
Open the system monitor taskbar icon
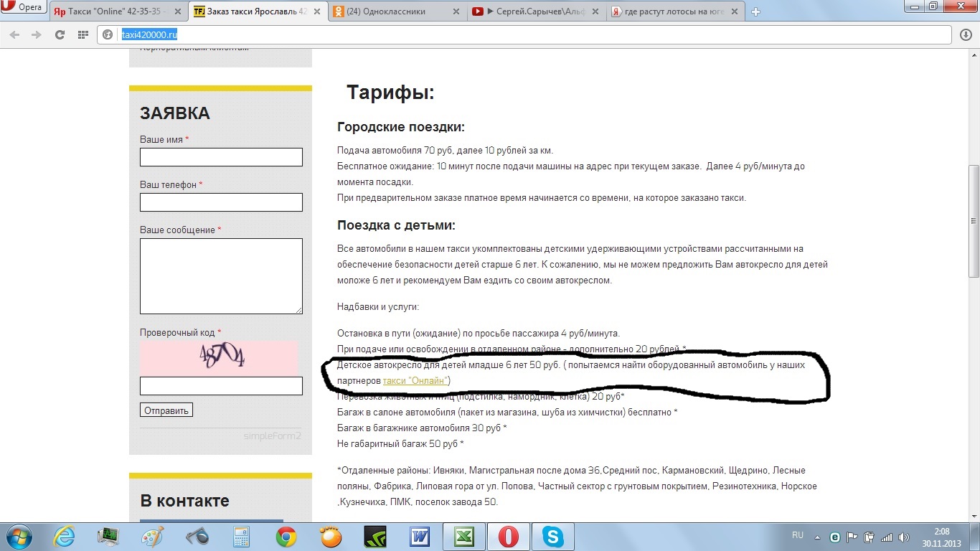coord(108,537)
